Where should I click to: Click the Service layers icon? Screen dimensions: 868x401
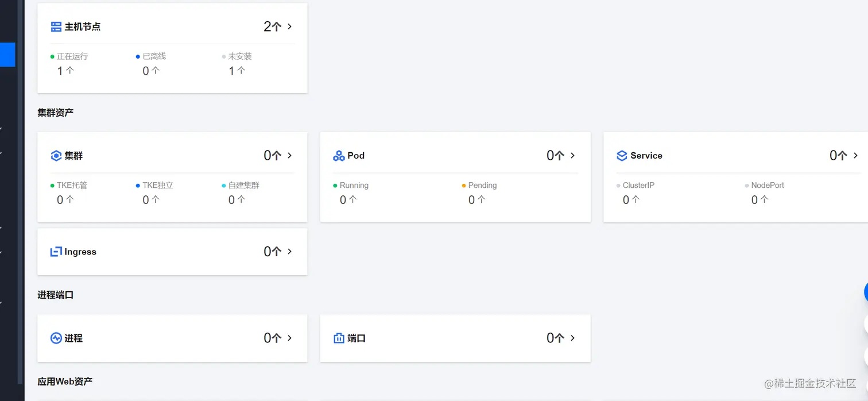click(622, 156)
